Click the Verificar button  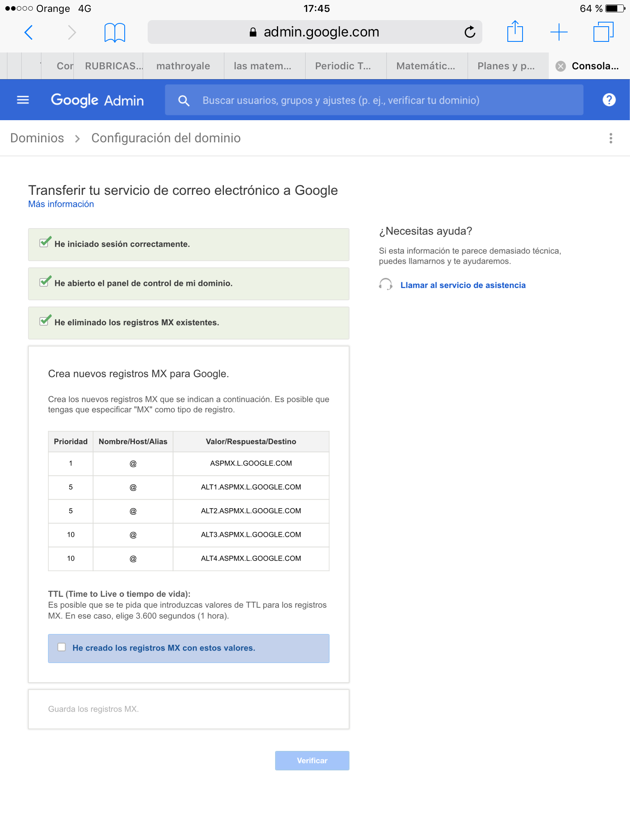pos(312,760)
